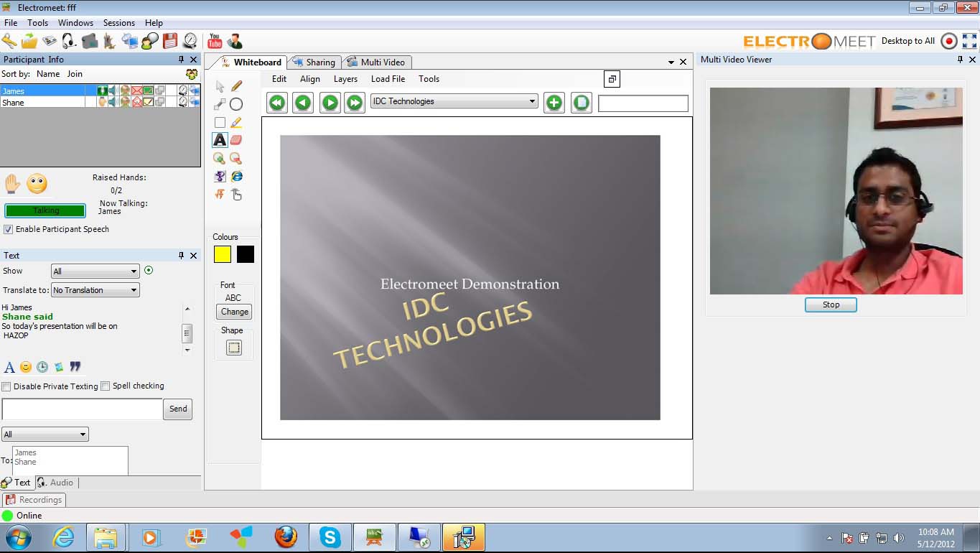Click the clock icon in chat toolbar
This screenshot has height=553, width=980.
pyautogui.click(x=42, y=367)
